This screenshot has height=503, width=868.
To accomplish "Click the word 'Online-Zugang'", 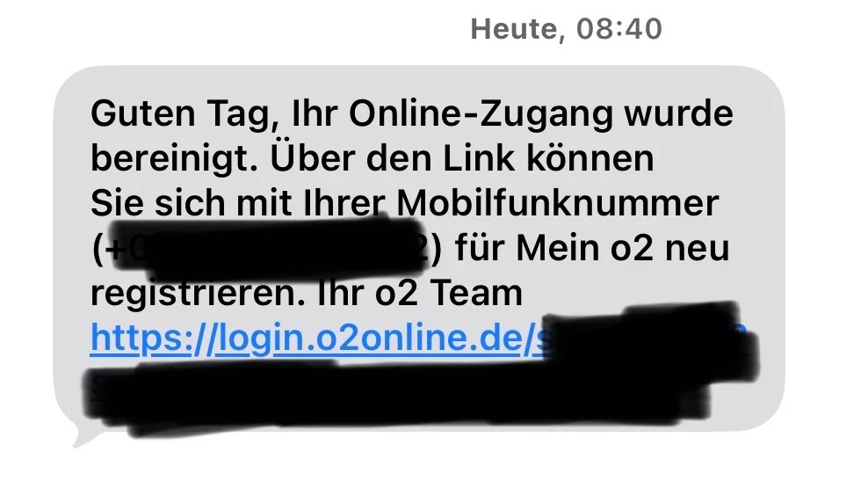I will tap(480, 114).
